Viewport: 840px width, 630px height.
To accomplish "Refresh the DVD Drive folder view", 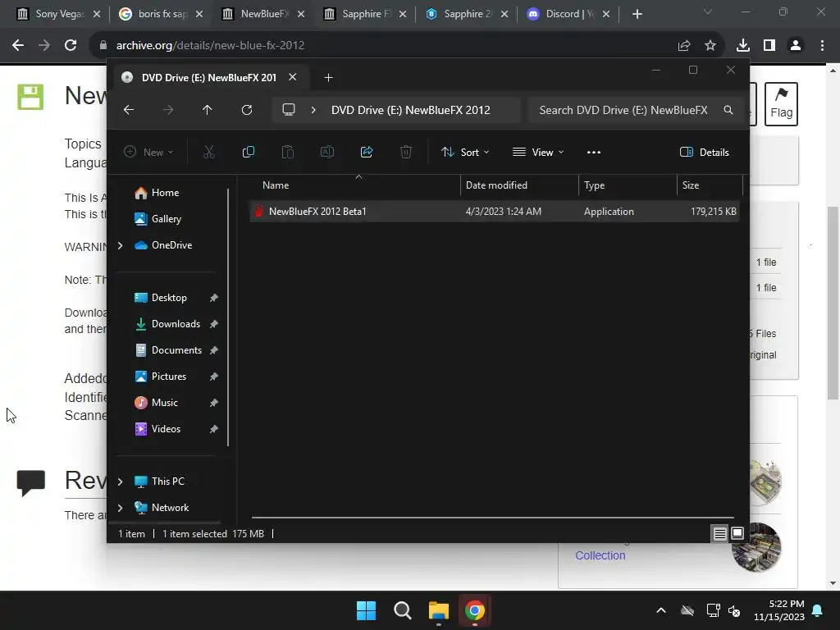I will pyautogui.click(x=247, y=110).
